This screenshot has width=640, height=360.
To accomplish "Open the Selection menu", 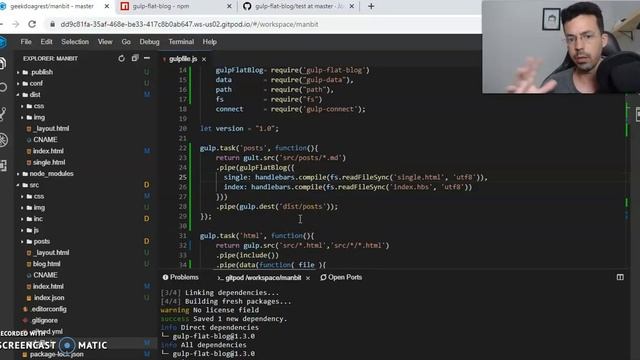I will point(75,42).
